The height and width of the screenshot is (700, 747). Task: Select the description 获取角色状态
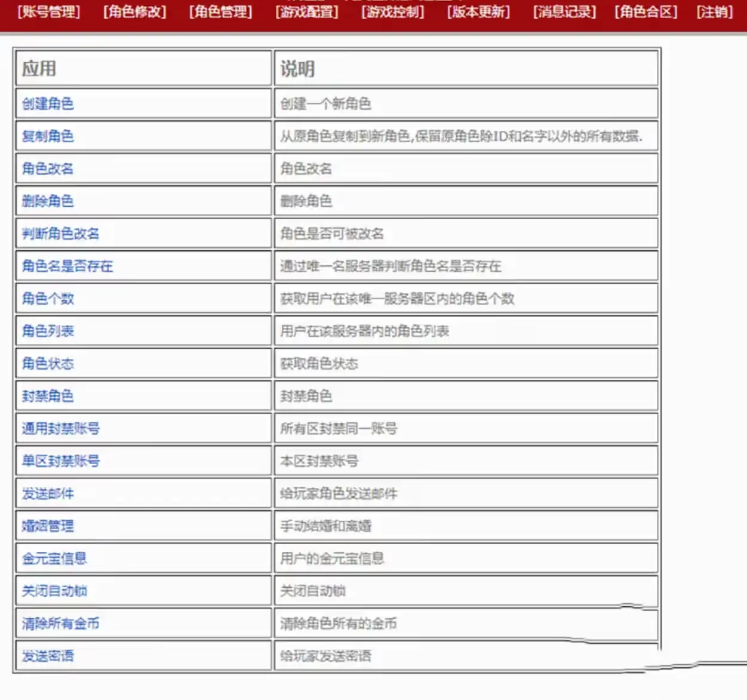pyautogui.click(x=319, y=363)
